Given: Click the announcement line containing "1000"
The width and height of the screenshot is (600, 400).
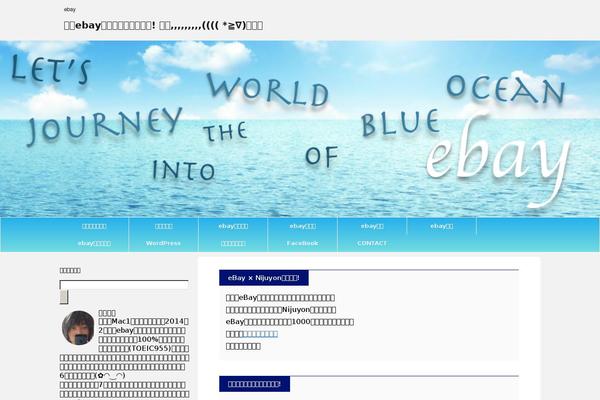Looking at the screenshot, I should 290,322.
